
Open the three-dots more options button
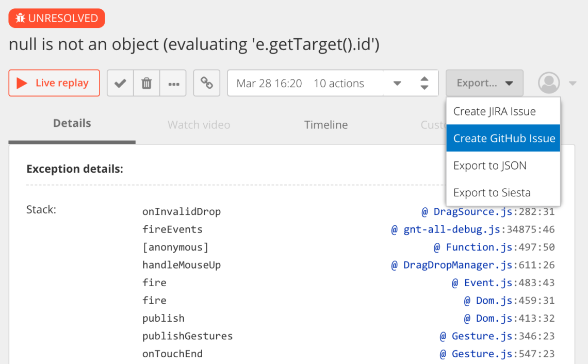[x=173, y=83]
